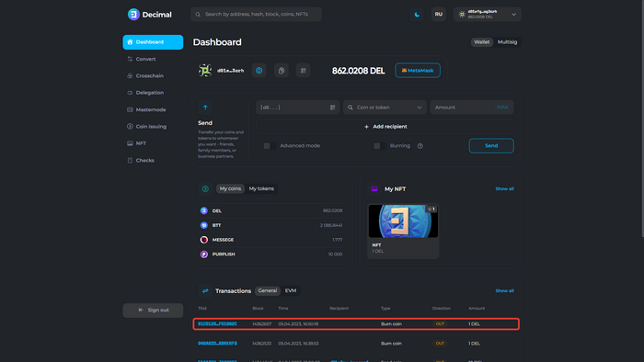Click the wallet avatar identicon in balance card
Viewport: 644px width, 362px height.
click(205, 71)
